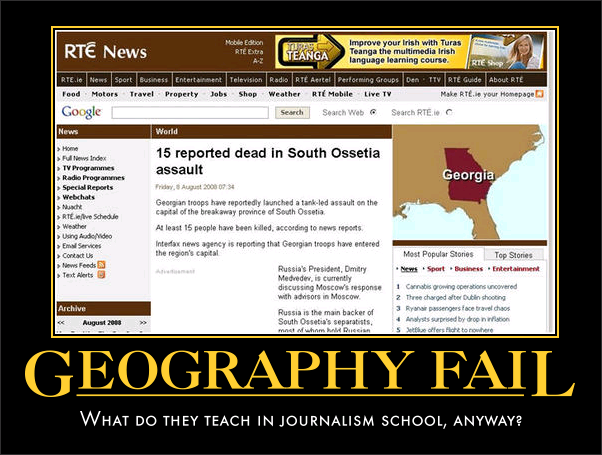Go to next month in Archive
602x455 pixels.
[143, 323]
